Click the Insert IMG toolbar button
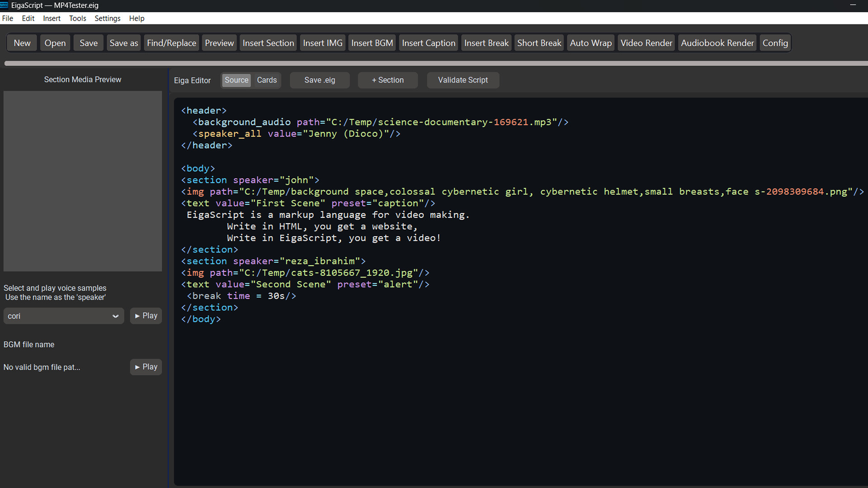868x488 pixels. 322,42
